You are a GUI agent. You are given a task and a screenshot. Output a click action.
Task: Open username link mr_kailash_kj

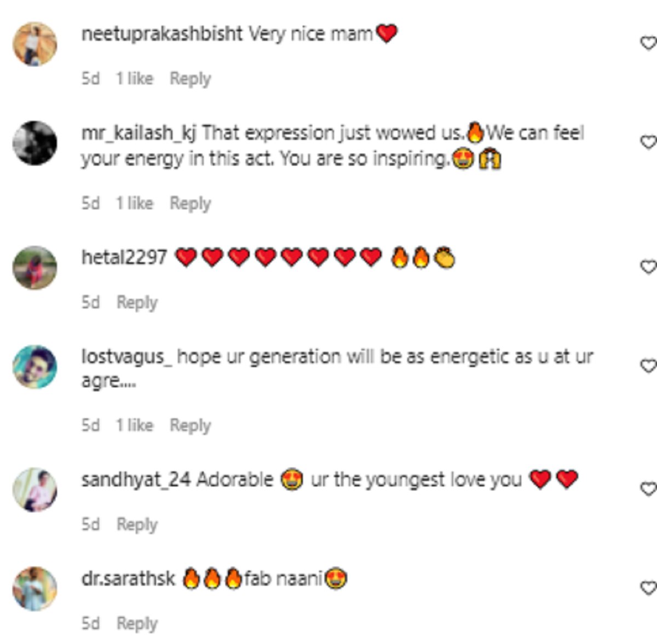[139, 133]
